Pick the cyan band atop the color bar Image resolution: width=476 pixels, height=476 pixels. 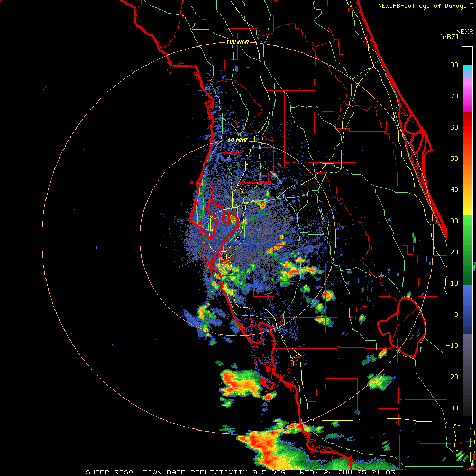tap(467, 69)
